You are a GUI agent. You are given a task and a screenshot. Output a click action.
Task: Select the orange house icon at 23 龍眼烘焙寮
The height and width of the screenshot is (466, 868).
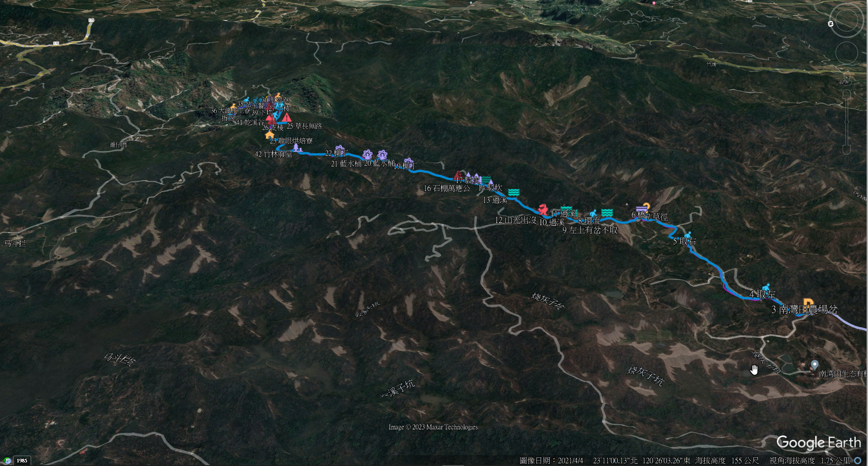tap(270, 134)
